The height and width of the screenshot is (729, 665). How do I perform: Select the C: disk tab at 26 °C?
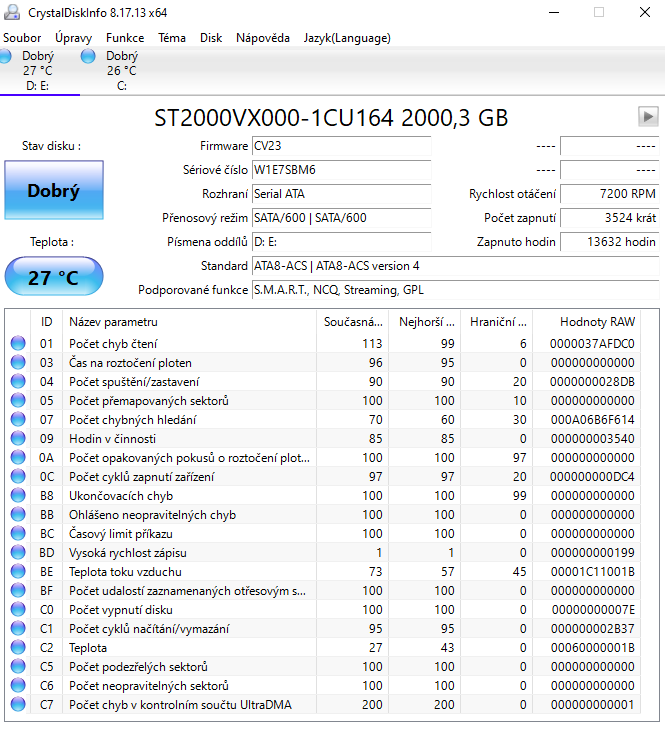click(x=121, y=71)
